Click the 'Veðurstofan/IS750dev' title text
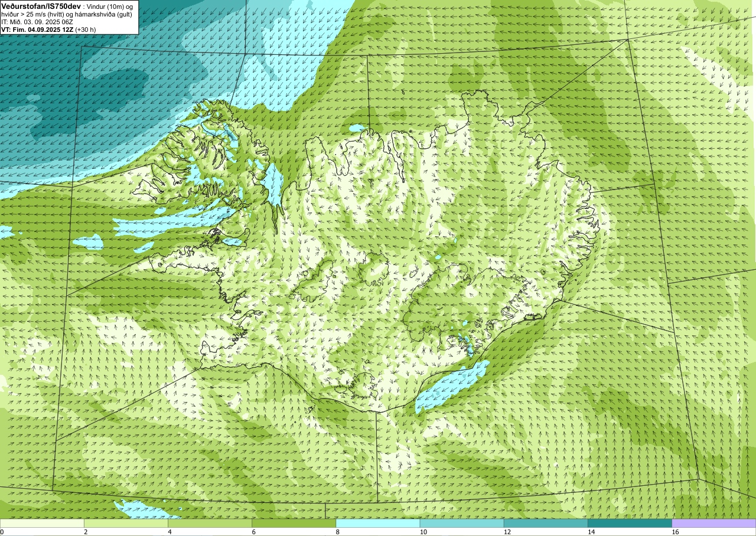756x536 pixels. click(41, 5)
